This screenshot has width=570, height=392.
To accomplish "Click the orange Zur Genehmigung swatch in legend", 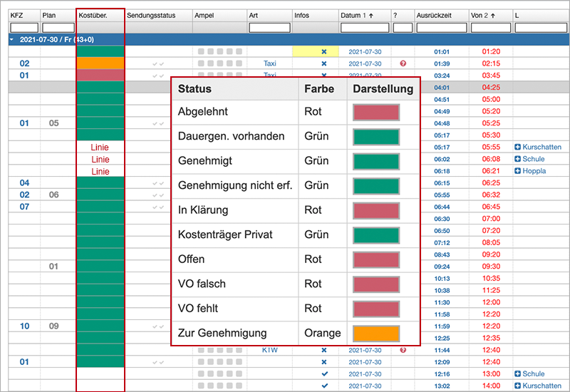I will (376, 334).
